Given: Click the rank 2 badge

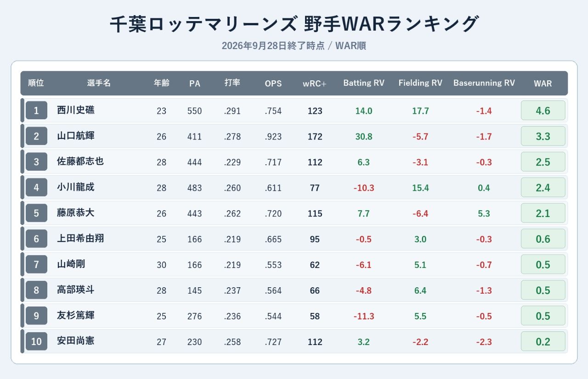Looking at the screenshot, I should (x=36, y=136).
